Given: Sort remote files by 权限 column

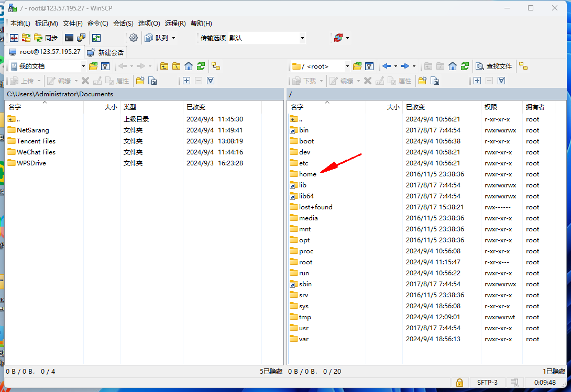Looking at the screenshot, I should [501, 107].
